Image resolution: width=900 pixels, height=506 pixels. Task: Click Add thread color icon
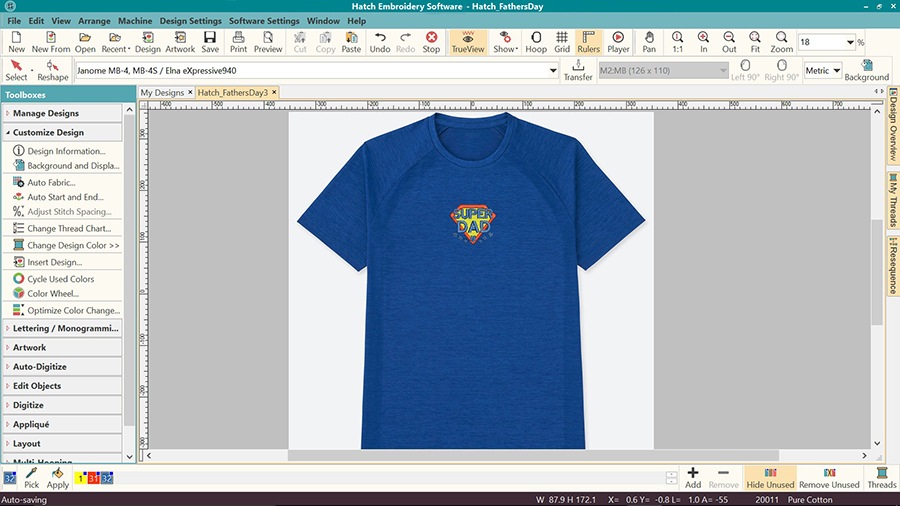[693, 477]
